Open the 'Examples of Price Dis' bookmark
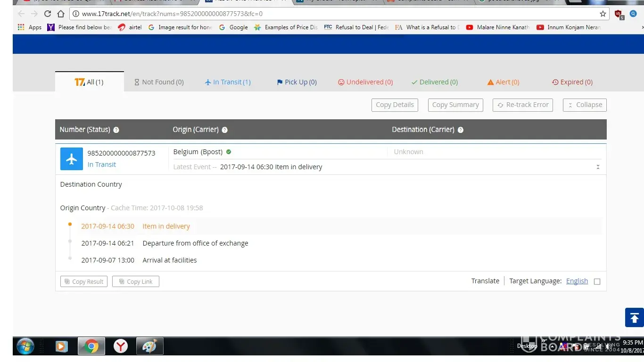The image size is (644, 362). coord(286,27)
